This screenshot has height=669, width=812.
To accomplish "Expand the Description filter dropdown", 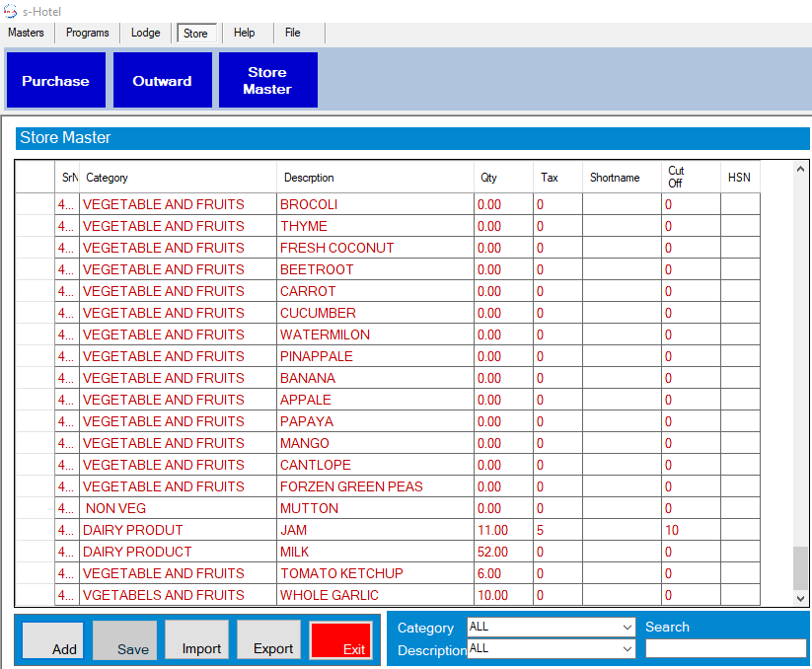I will tap(627, 649).
